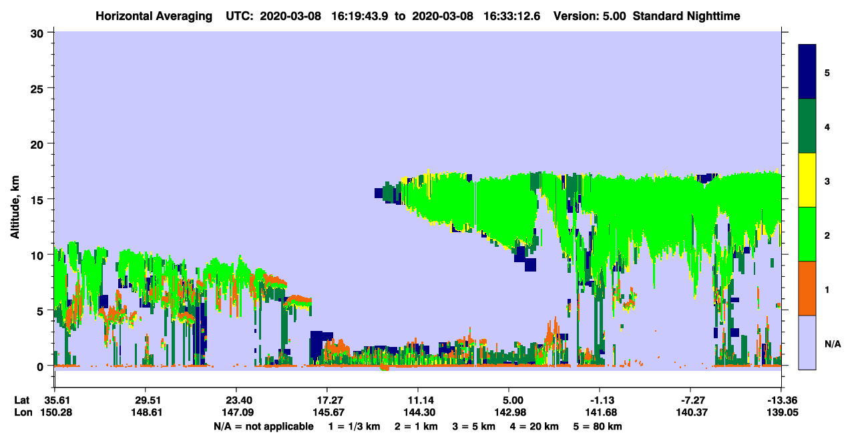
Task: Click the 'Lat' row label
Action: (x=21, y=400)
